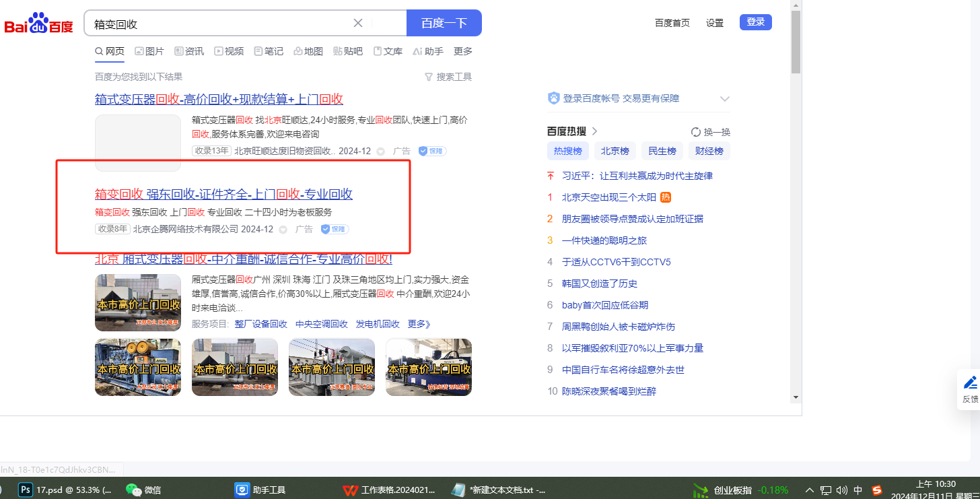The image size is (980, 499).
Task: Click the 登录 button
Action: click(x=755, y=22)
